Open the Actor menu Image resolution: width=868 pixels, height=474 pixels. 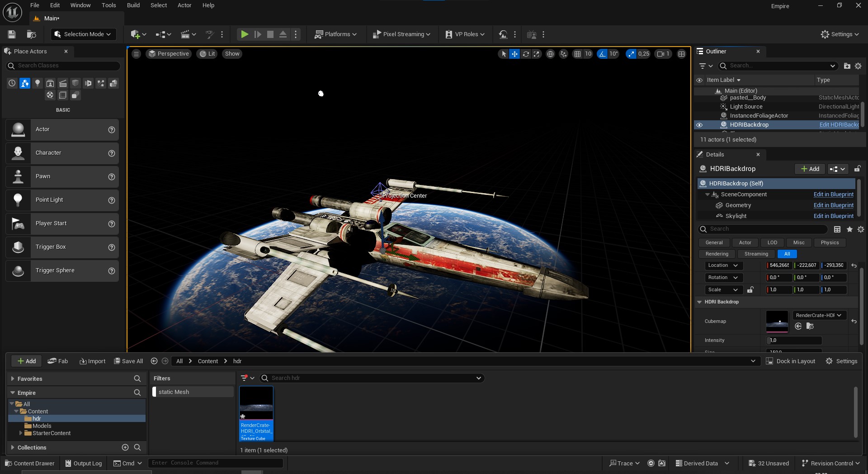(184, 5)
